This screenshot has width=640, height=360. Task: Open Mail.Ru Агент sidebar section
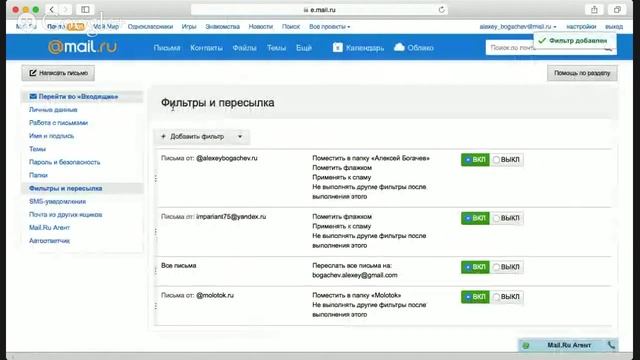(x=49, y=227)
